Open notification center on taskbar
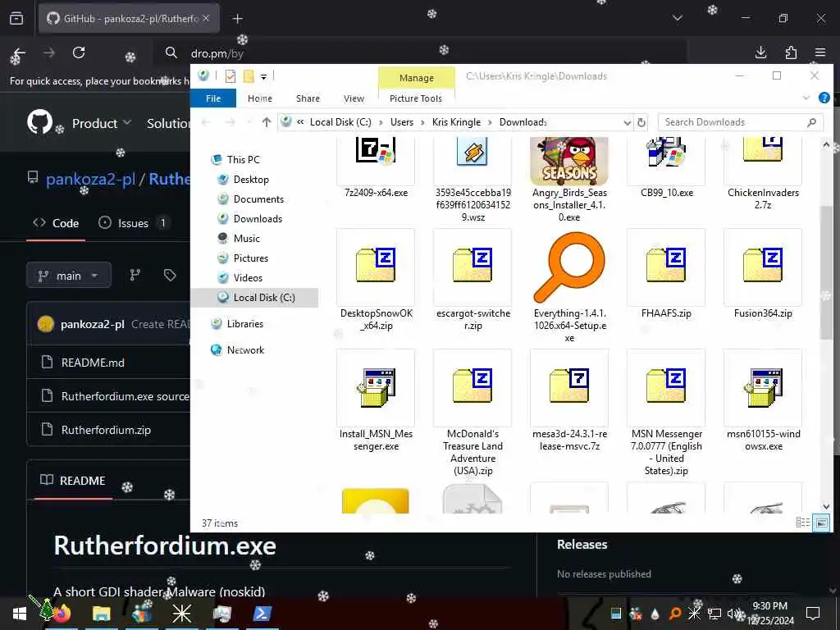 point(813,614)
